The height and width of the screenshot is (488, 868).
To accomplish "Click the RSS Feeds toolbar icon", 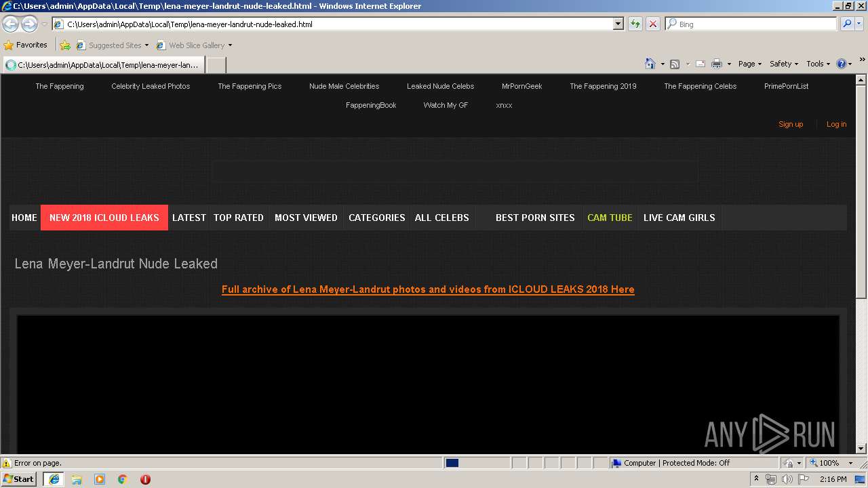I will pyautogui.click(x=675, y=64).
